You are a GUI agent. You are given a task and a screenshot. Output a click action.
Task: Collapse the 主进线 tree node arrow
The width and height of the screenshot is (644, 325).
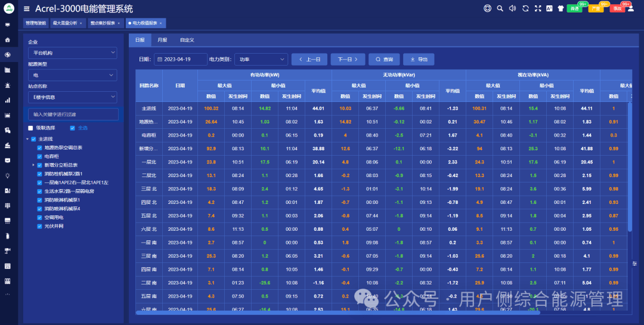coord(27,139)
